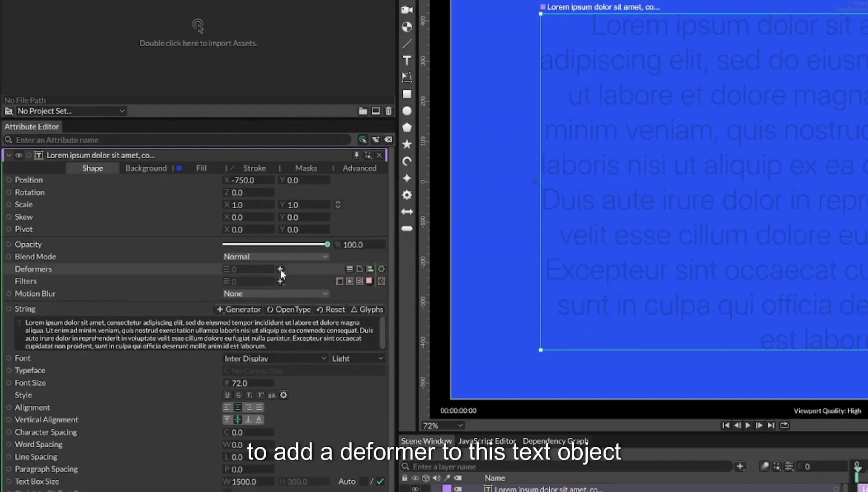Hide the Lorem ipsum layer in Scene Window
The width and height of the screenshot is (868, 492).
click(x=415, y=488)
